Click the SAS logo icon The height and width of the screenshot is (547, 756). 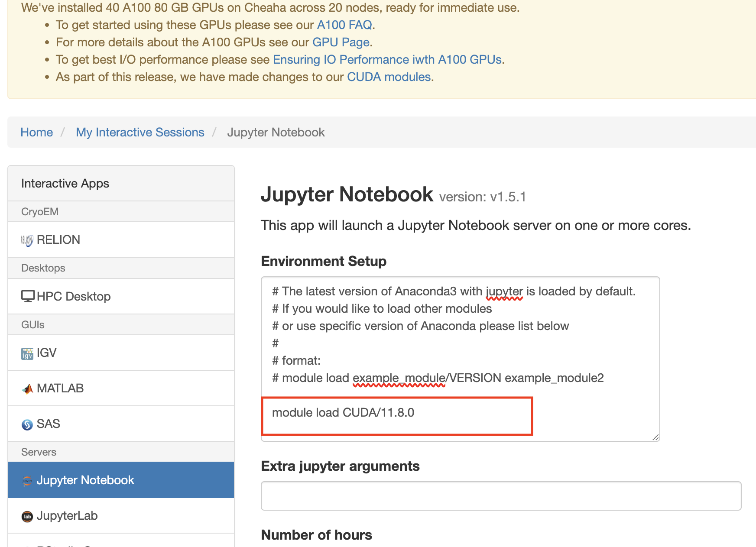click(27, 424)
